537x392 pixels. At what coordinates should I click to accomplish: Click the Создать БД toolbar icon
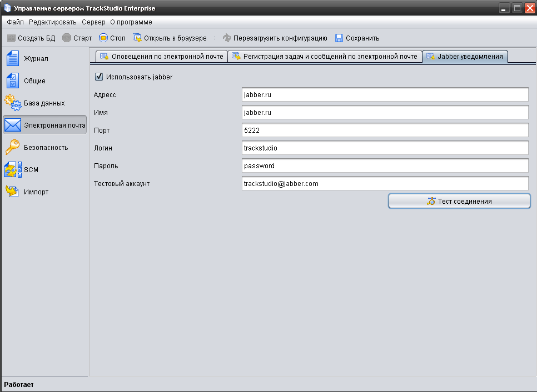point(11,38)
